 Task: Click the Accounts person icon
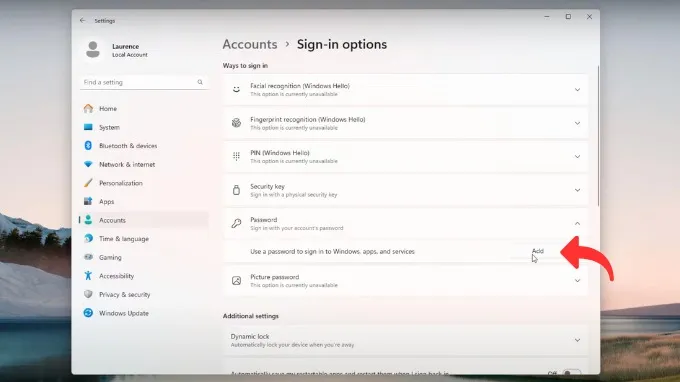point(88,220)
